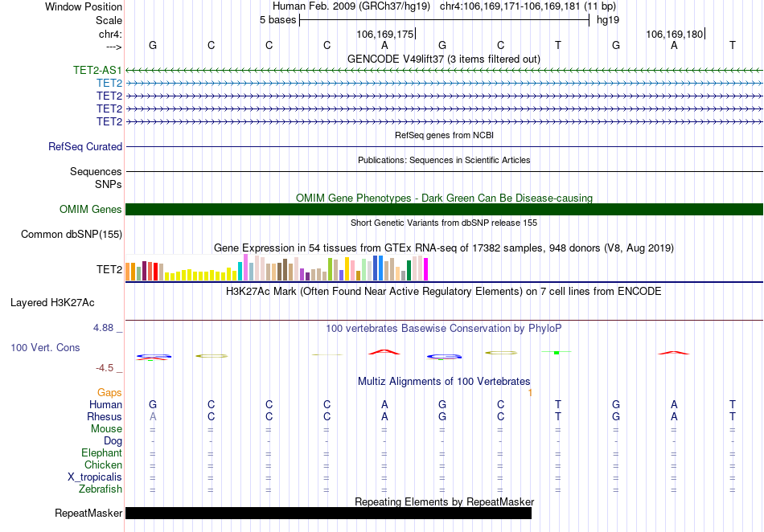Click the green TET2-AS1 arrowed transcript line
Viewport: 764px width, 532px height.
pyautogui.click(x=444, y=70)
